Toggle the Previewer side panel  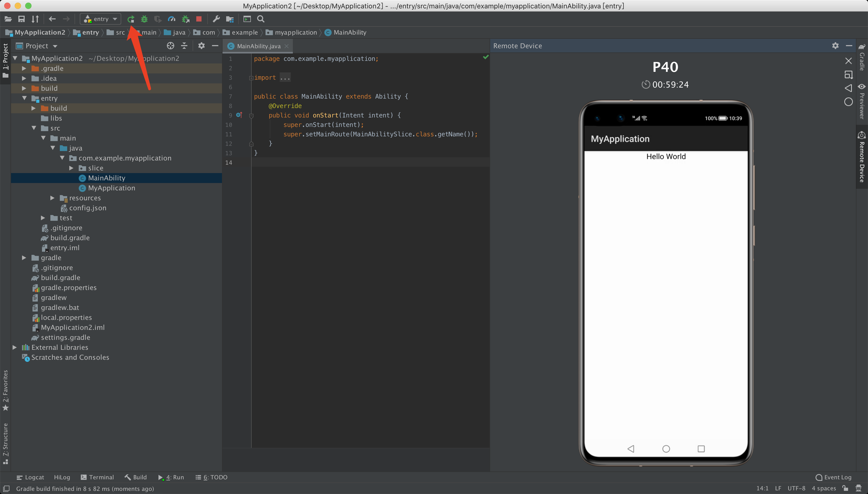click(x=861, y=101)
